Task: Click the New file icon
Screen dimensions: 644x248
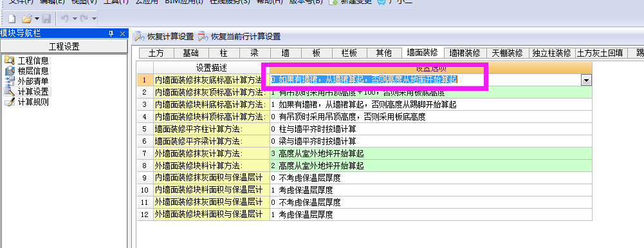Action: (x=12, y=19)
